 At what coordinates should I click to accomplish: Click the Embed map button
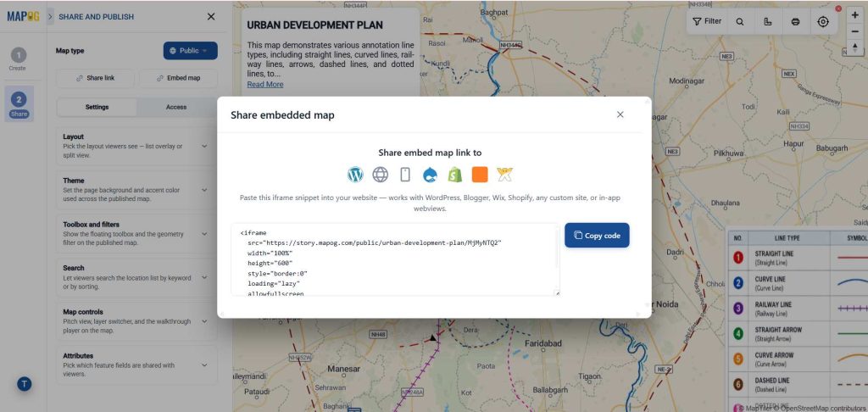[178, 78]
